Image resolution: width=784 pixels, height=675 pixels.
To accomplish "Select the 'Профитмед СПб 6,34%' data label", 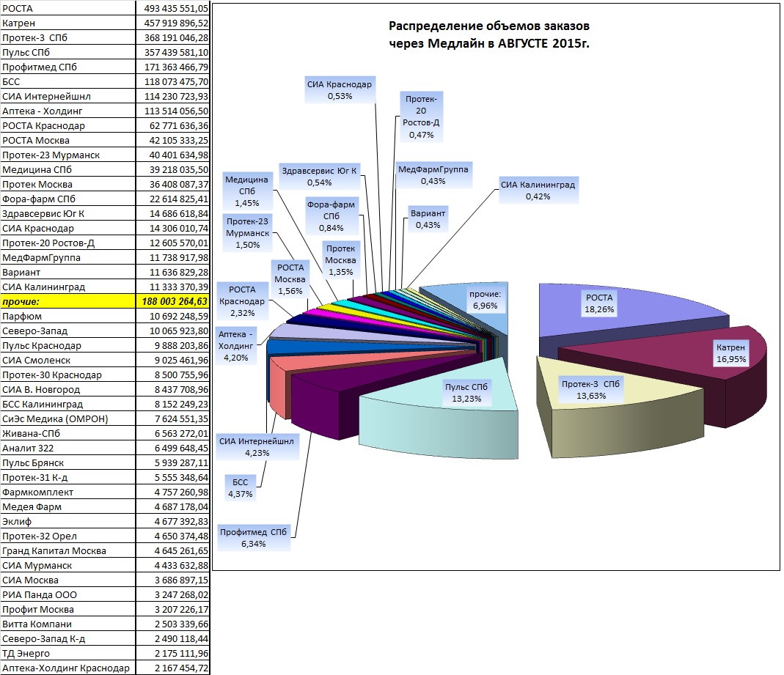I will click(254, 538).
